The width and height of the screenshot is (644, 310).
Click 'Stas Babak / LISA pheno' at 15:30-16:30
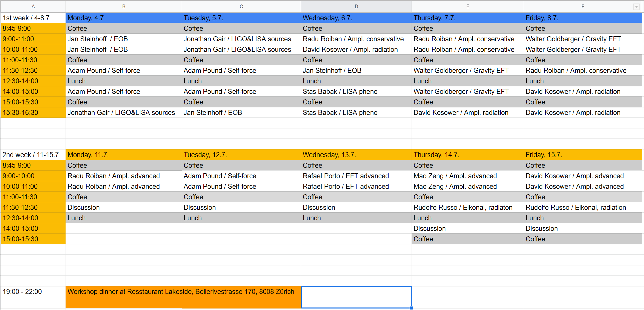tap(356, 113)
